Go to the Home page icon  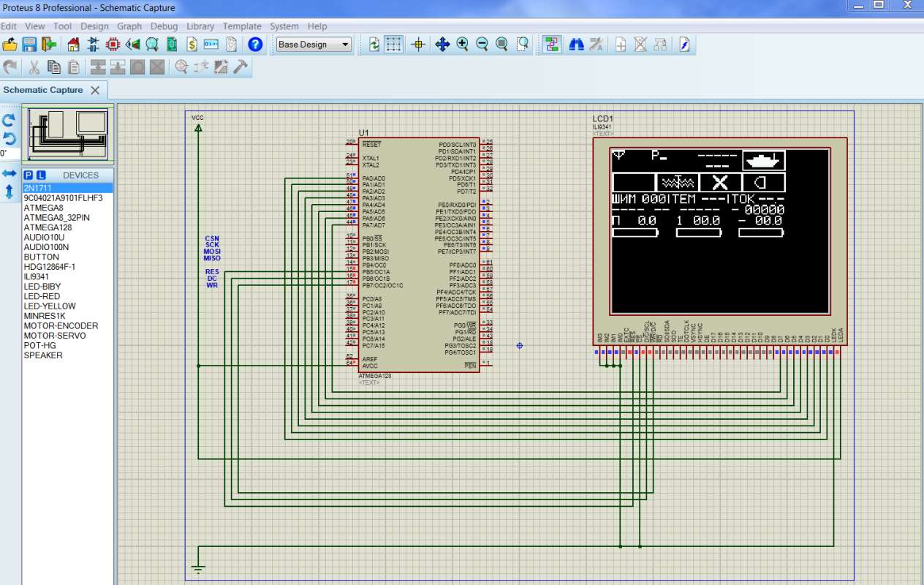74,45
